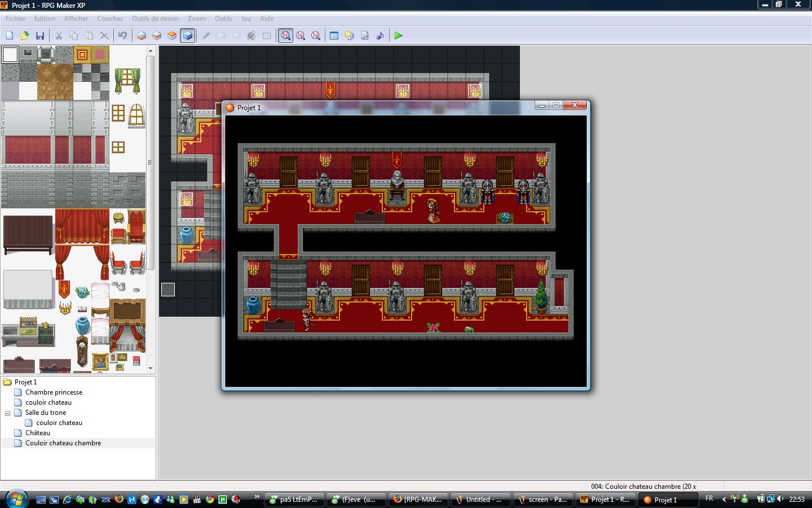Open the Outils menu

[223, 18]
